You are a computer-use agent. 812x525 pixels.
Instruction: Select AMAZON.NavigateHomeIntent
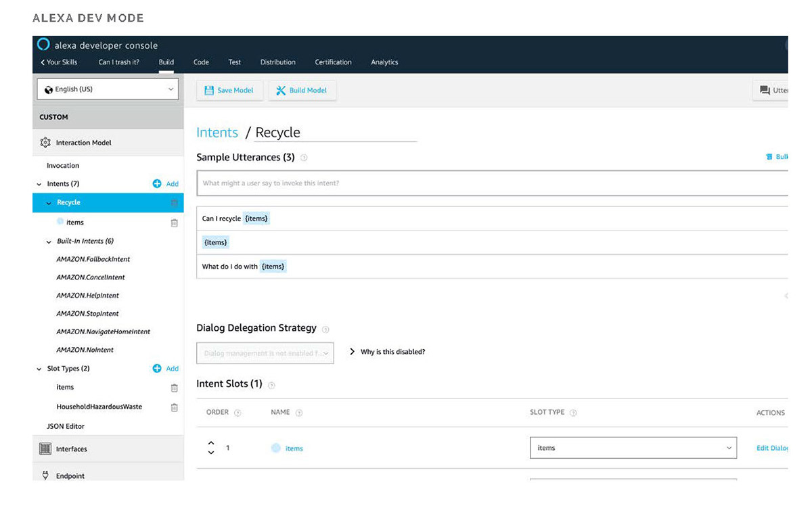(x=104, y=332)
